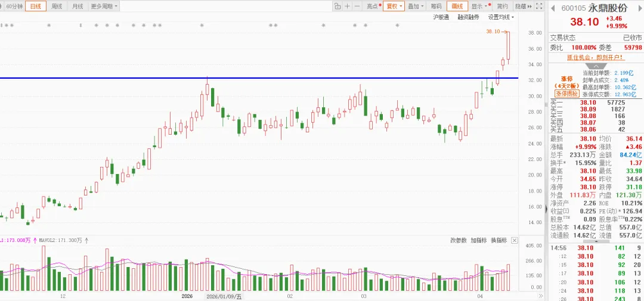Expand hidden panel with 隐藏 arrows
This screenshot has width=644, height=301.
524,6
